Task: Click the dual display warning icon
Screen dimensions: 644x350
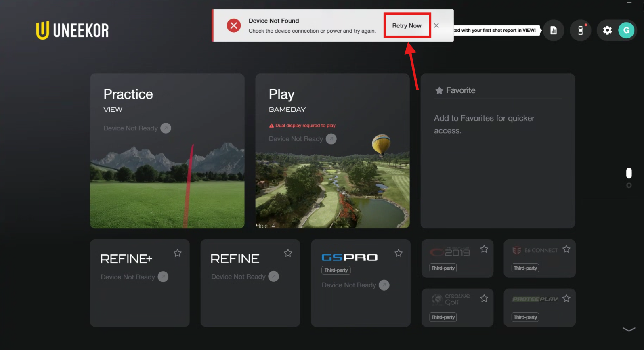Action: 271,126
